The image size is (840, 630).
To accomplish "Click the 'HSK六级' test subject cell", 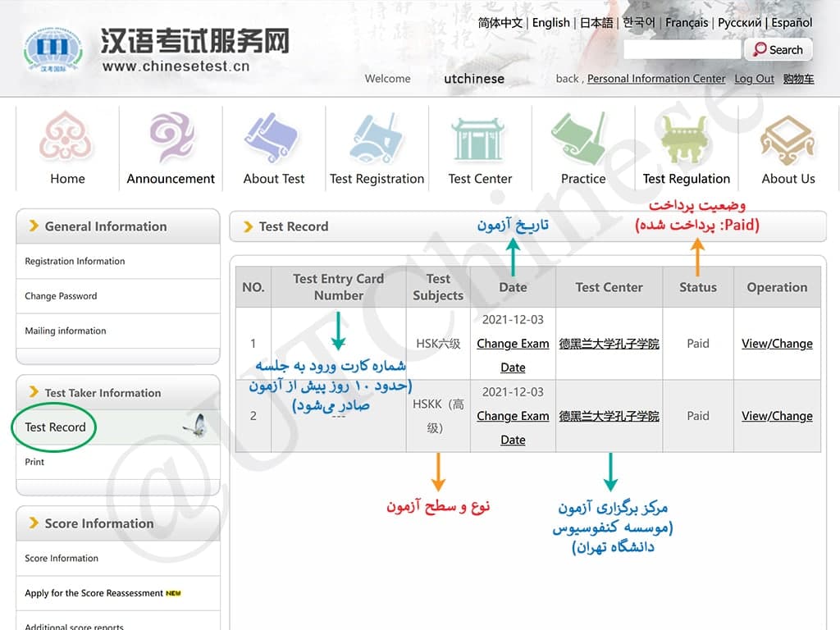I will click(x=438, y=344).
